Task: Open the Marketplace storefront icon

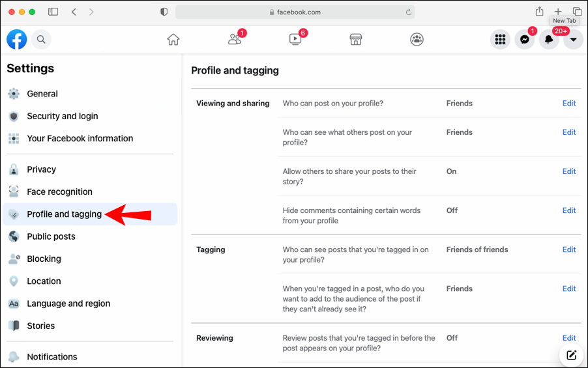Action: (356, 39)
